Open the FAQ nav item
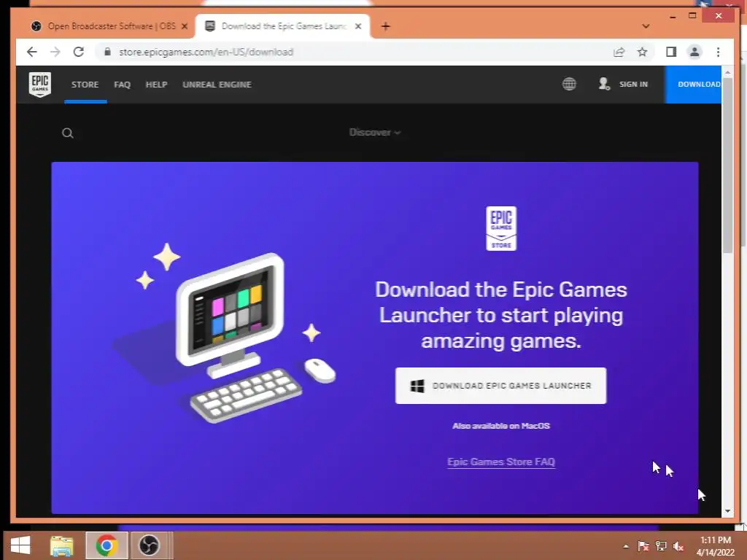The height and width of the screenshot is (560, 747). pyautogui.click(x=122, y=85)
